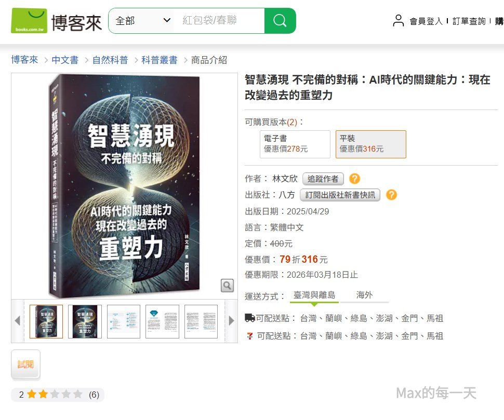The image size is (504, 420).
Task: Click the star rating summary
Action: [58, 395]
